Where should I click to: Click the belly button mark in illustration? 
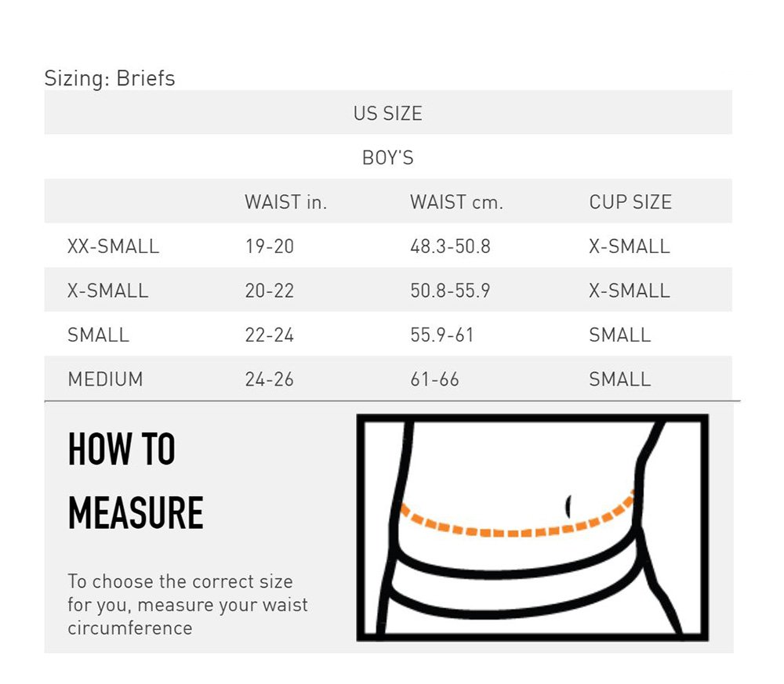point(568,501)
